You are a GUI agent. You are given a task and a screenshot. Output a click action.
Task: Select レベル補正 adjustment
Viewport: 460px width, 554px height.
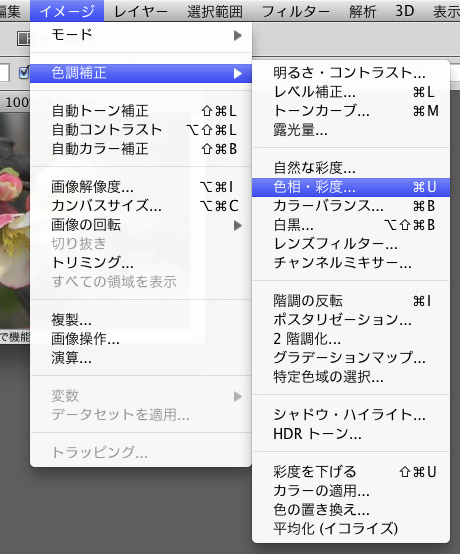[x=351, y=92]
